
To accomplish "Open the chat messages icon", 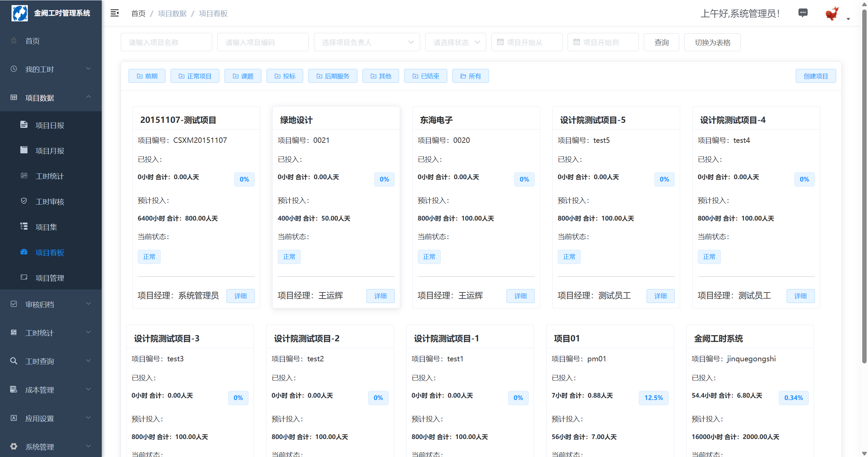I will (x=803, y=13).
